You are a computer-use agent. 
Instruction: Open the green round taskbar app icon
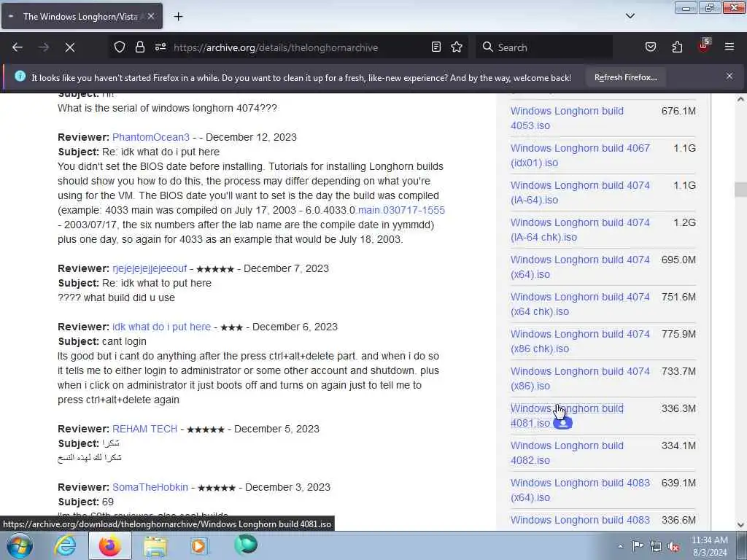[246, 545]
